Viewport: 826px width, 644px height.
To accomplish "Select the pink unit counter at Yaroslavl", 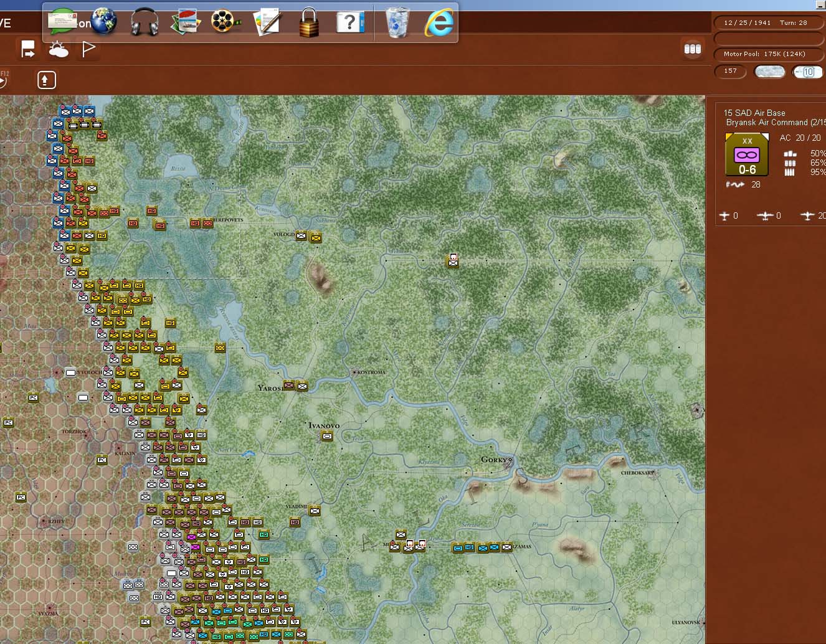I will tap(289, 386).
